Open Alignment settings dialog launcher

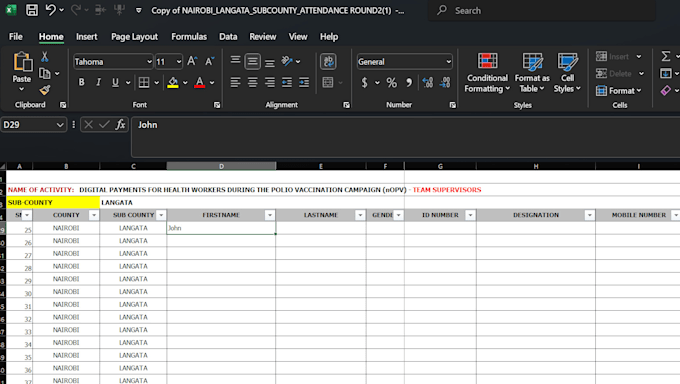click(x=346, y=105)
